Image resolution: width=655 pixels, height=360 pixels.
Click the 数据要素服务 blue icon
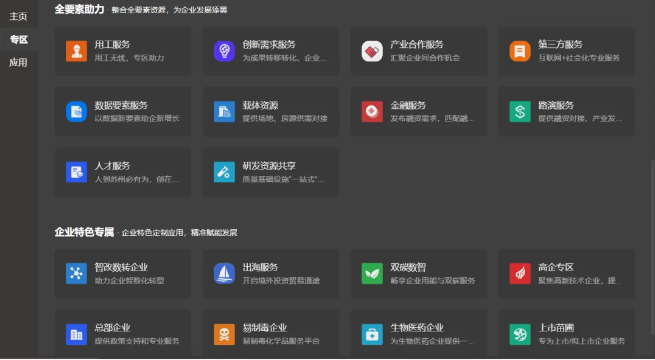click(x=76, y=112)
